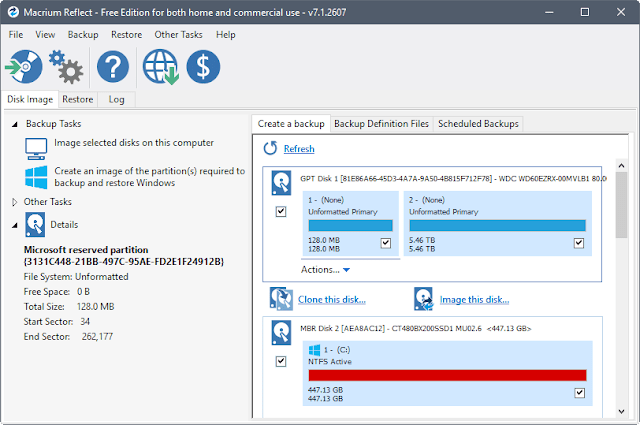
Task: Click Image selected disks on this computer
Action: pos(134,143)
